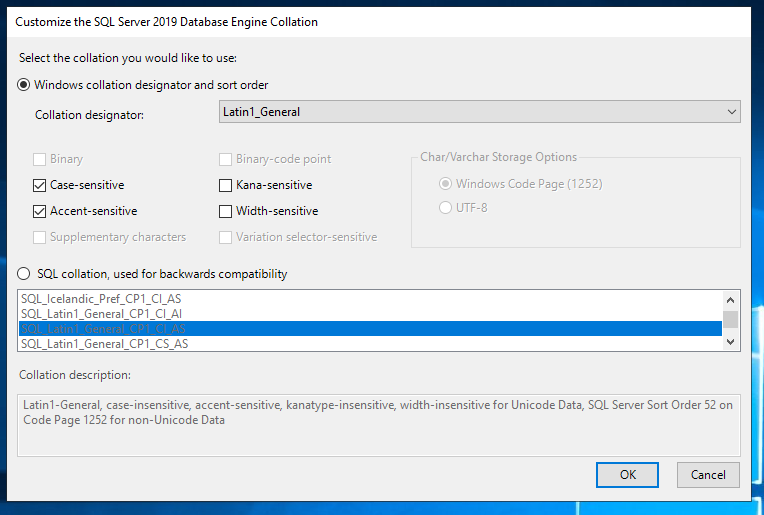The width and height of the screenshot is (764, 515).
Task: Click the Binary-code point checkbox
Action: coord(225,159)
